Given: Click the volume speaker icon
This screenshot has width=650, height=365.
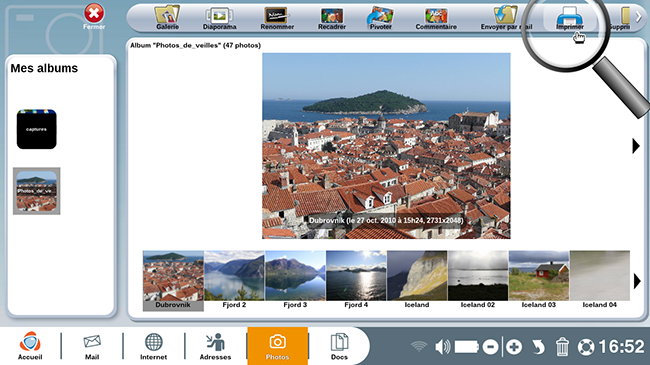Looking at the screenshot, I should (443, 346).
